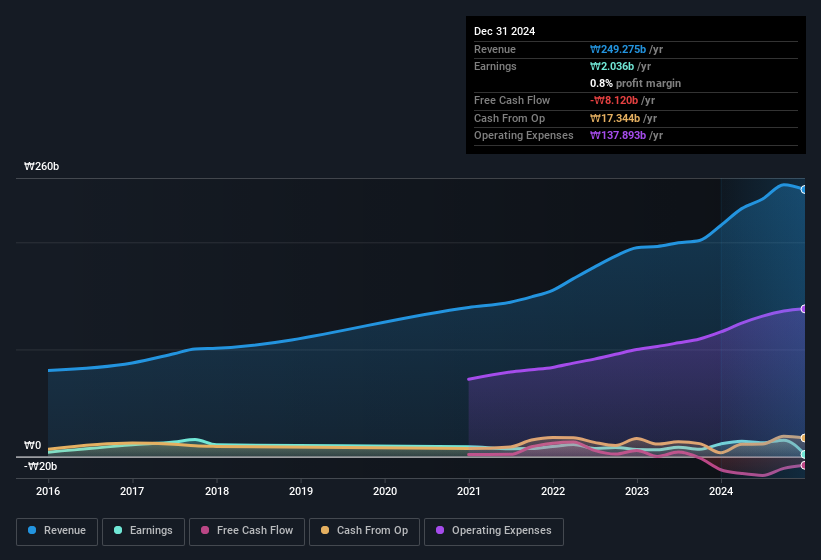Click the Operating Expenses end-point marker

[804, 309]
